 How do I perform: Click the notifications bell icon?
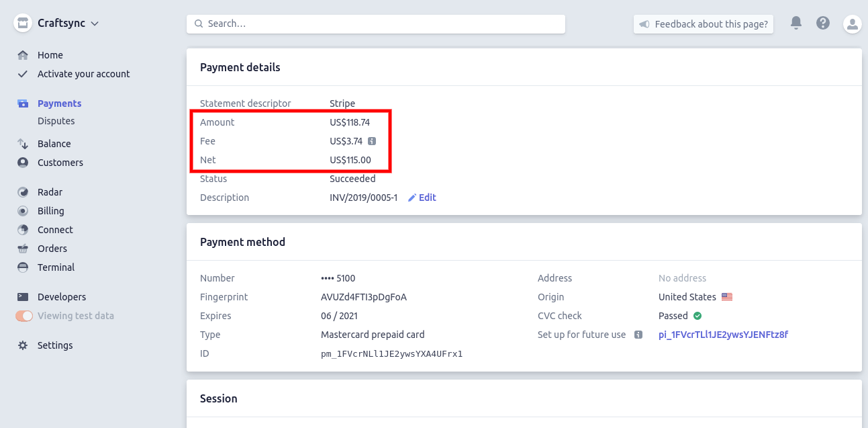(796, 24)
